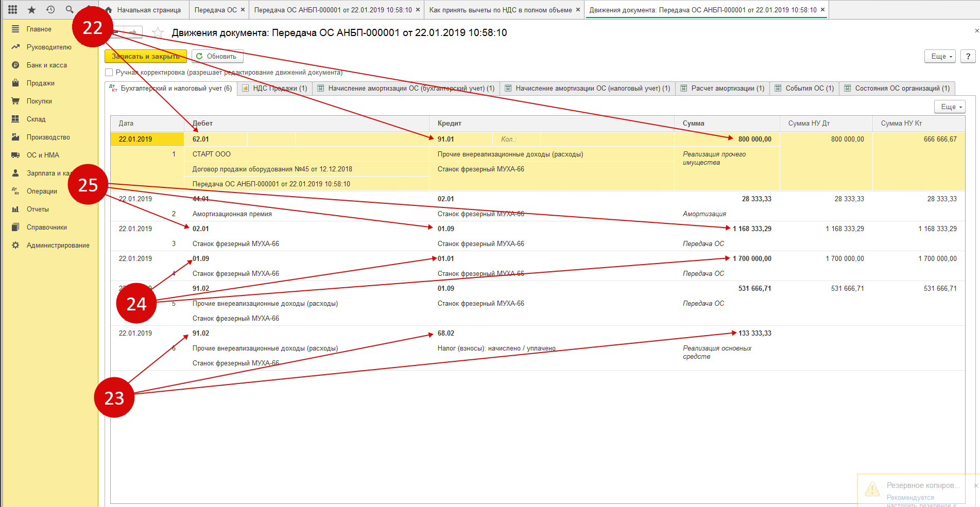The image size is (980, 507).
Task: Select Бухгалтерский и налоговый учет (6) tab
Action: pyautogui.click(x=171, y=89)
